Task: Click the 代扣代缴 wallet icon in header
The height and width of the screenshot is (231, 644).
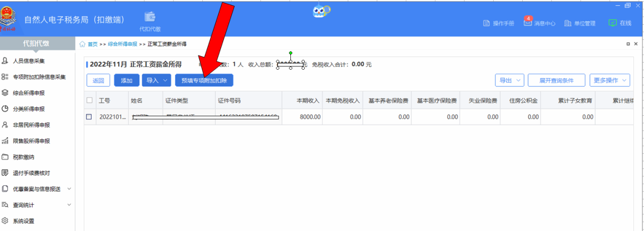Action: coord(150,17)
